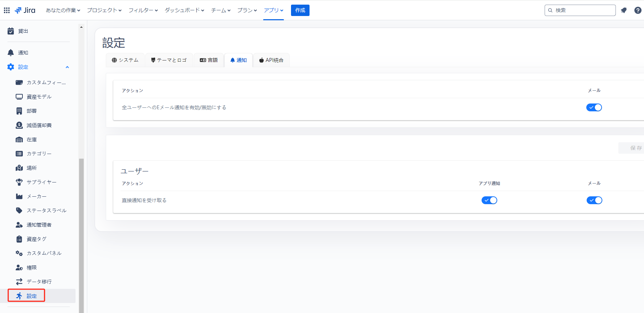
Task: Expand the ダッシュボード dropdown
Action: click(184, 10)
